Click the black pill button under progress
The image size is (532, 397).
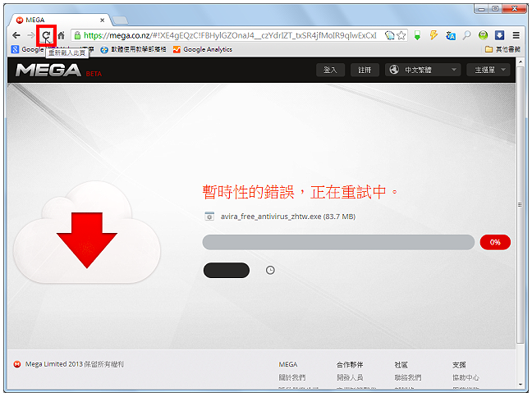click(227, 270)
